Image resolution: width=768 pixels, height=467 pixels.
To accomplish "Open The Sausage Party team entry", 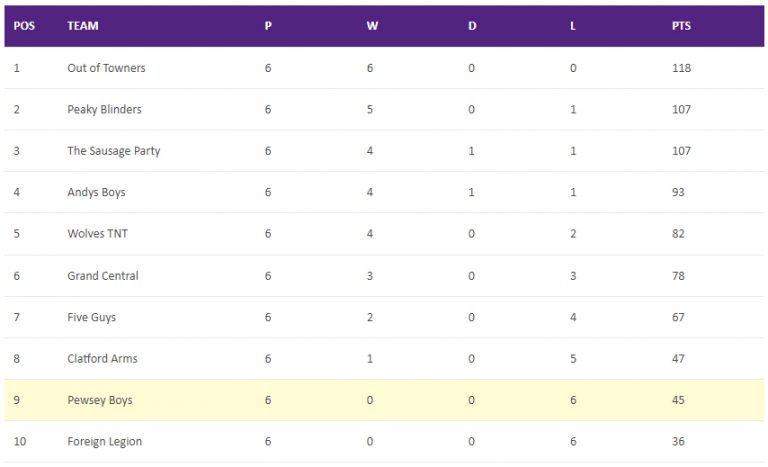I will [114, 151].
